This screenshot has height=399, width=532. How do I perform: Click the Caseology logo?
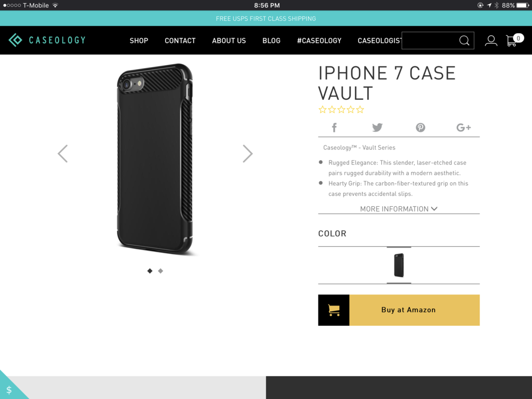coord(47,40)
